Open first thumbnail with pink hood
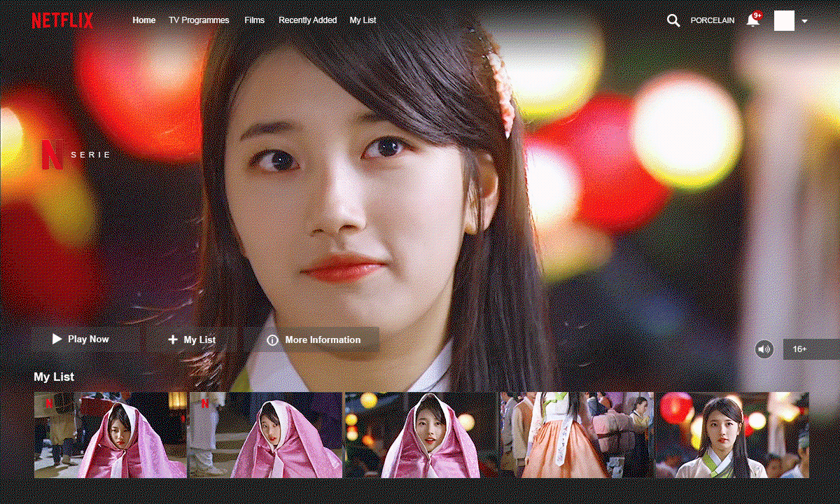 111,435
